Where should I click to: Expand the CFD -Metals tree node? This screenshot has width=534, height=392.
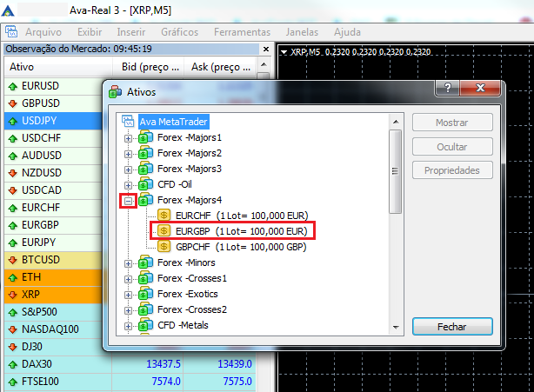pos(128,326)
